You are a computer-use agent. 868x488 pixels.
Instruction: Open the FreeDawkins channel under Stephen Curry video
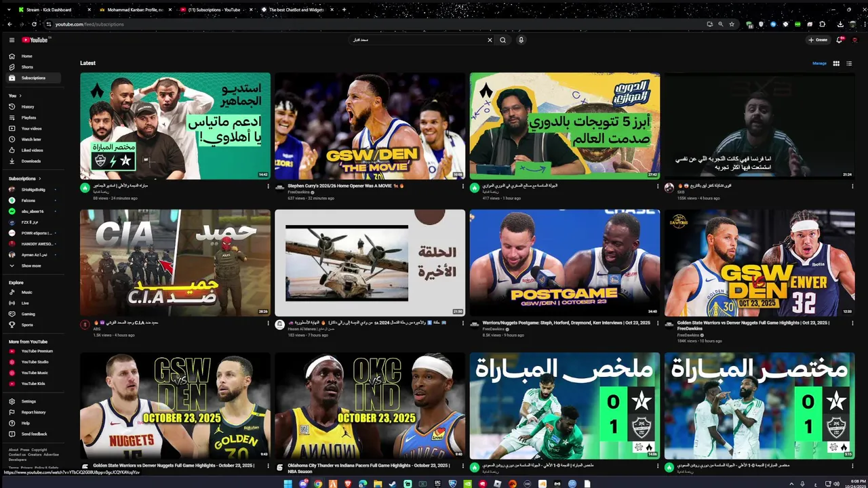click(299, 192)
